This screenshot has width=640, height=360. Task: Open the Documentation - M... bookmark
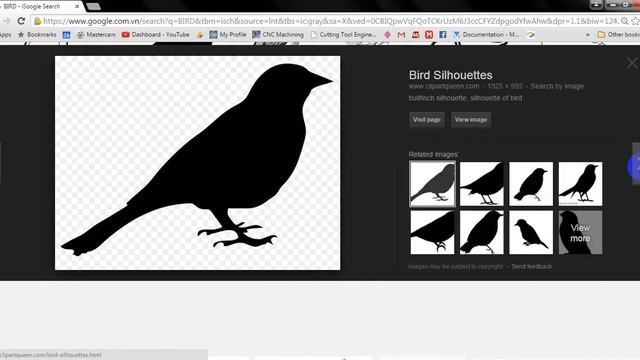tap(486, 35)
